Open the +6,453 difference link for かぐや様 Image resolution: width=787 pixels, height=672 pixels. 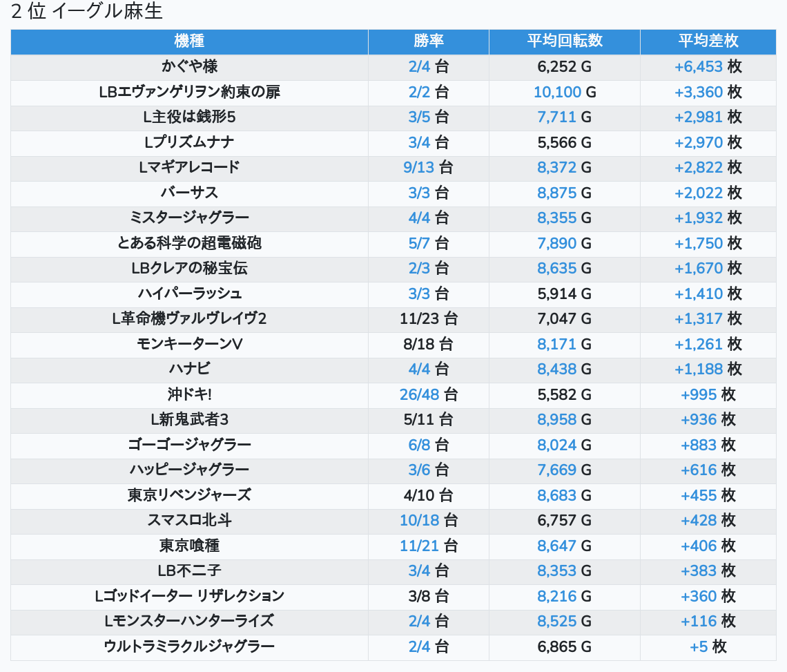(x=698, y=67)
